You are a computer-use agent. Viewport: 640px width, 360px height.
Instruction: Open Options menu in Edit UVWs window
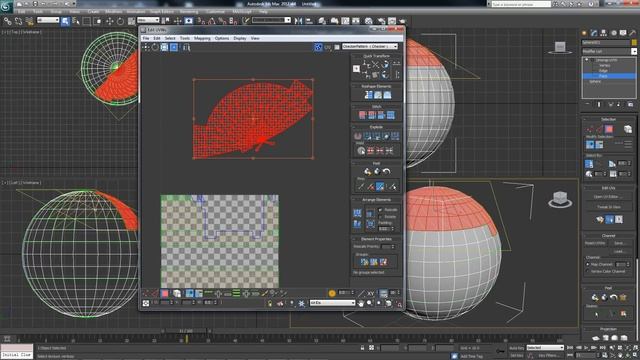222,38
